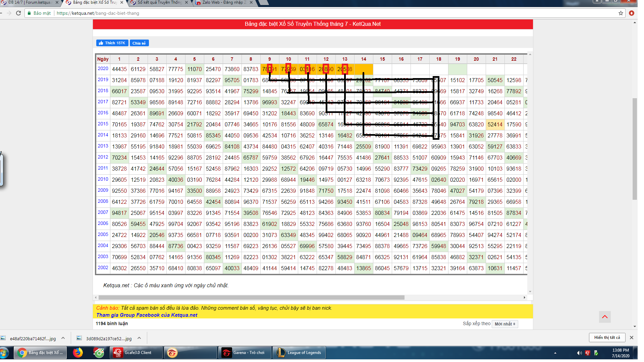Bookmark page with star icon
644x362 pixels.
(621, 13)
